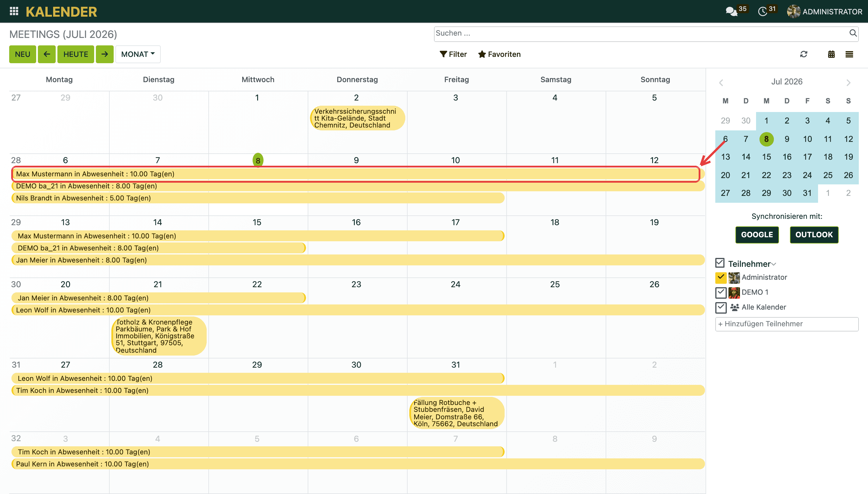Uncheck the Administrator attendee checkbox

(x=721, y=277)
